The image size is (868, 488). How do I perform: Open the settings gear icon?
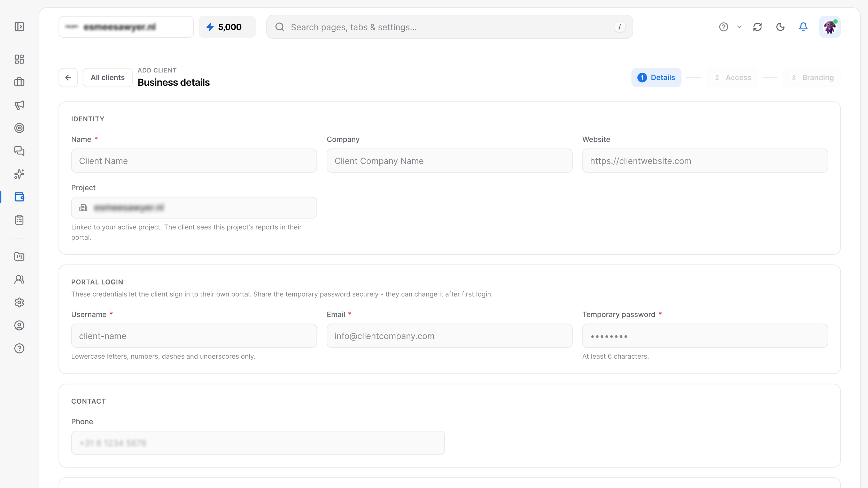pos(19,303)
